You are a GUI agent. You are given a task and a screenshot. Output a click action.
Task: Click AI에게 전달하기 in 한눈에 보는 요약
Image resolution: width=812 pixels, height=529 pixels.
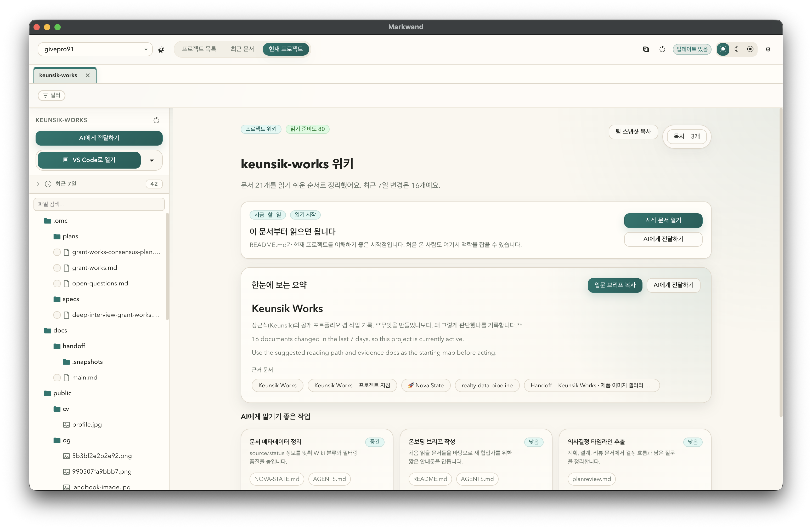(673, 285)
